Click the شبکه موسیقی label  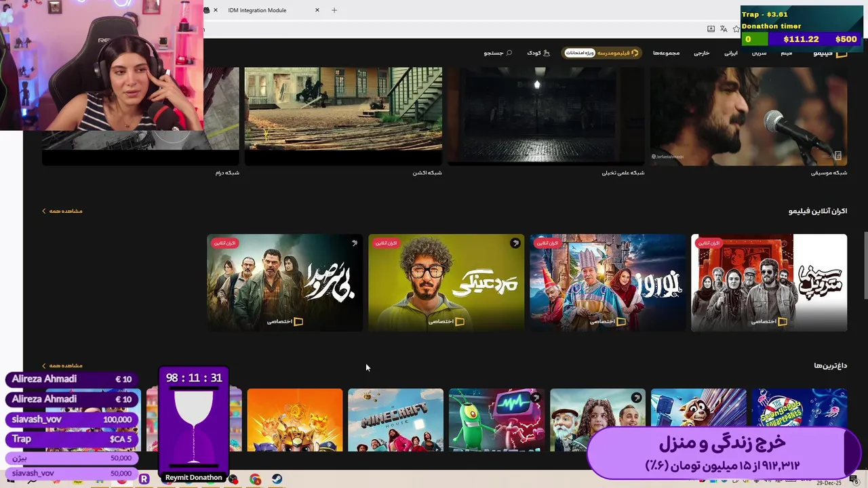click(829, 173)
